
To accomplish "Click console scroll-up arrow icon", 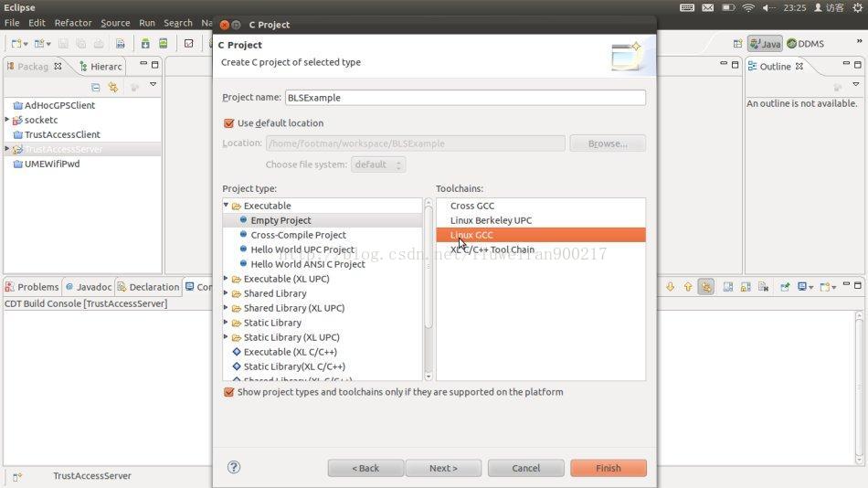I will click(x=688, y=286).
